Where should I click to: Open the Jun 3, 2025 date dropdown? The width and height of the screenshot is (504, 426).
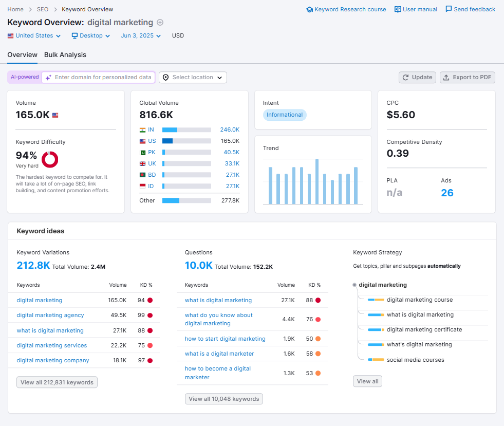click(x=140, y=35)
